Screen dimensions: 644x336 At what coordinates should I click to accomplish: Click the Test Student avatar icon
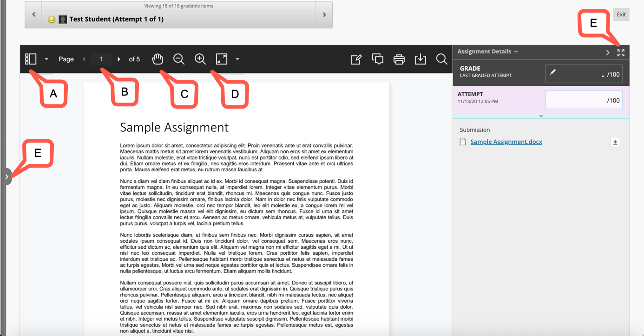tap(63, 19)
